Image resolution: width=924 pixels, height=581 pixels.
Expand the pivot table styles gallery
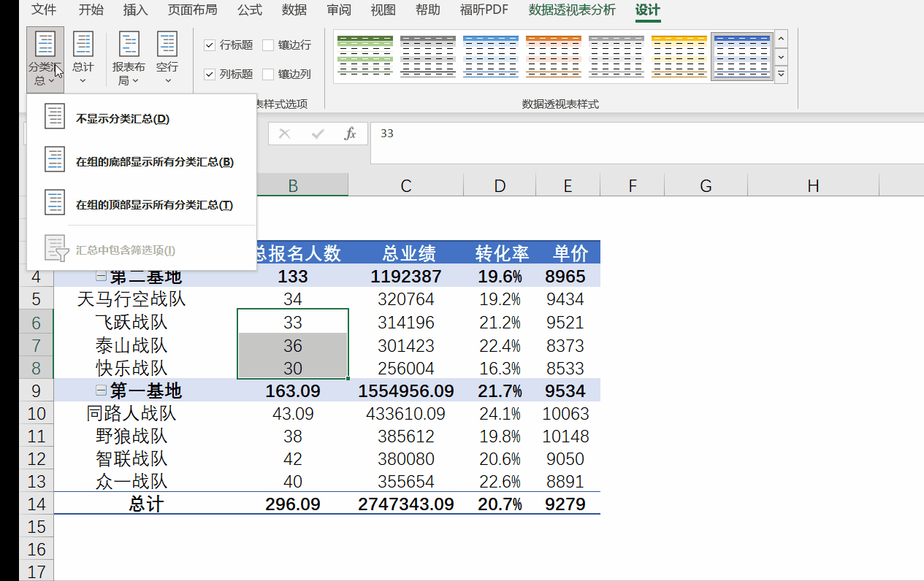tap(782, 74)
